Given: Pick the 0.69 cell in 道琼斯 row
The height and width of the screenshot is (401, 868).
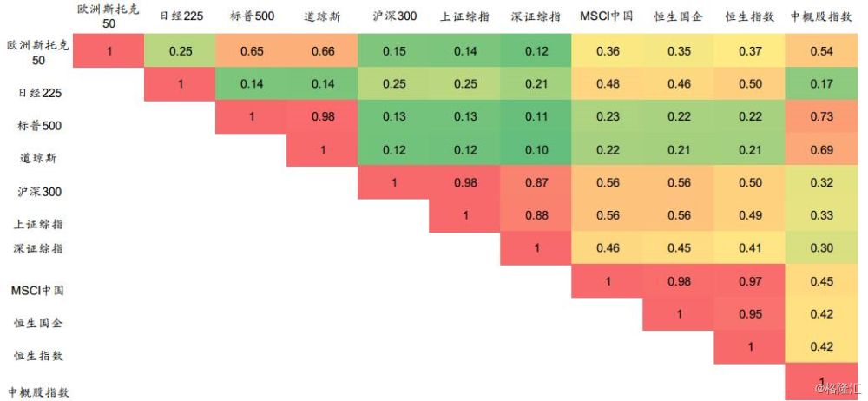Looking at the screenshot, I should tap(820, 150).
